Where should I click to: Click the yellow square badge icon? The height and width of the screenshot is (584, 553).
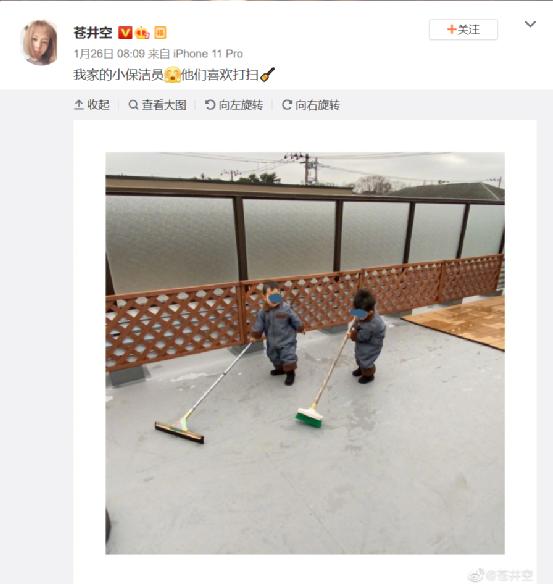point(160,33)
